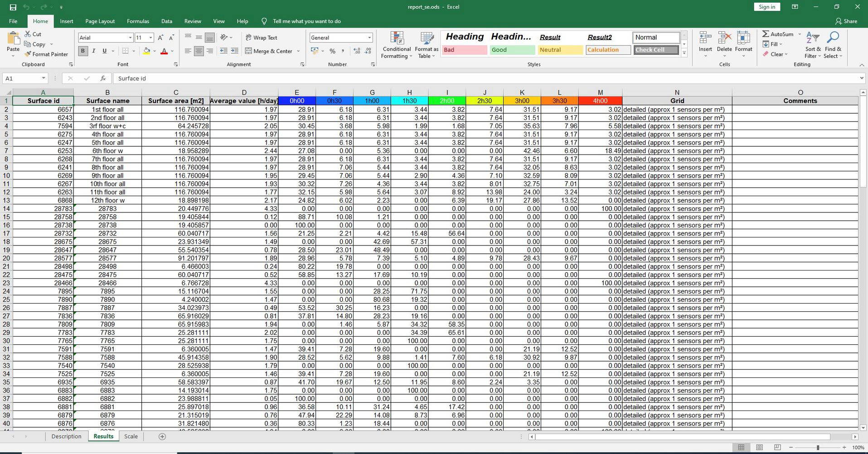
Task: Toggle center horizontal alignment
Action: point(199,51)
